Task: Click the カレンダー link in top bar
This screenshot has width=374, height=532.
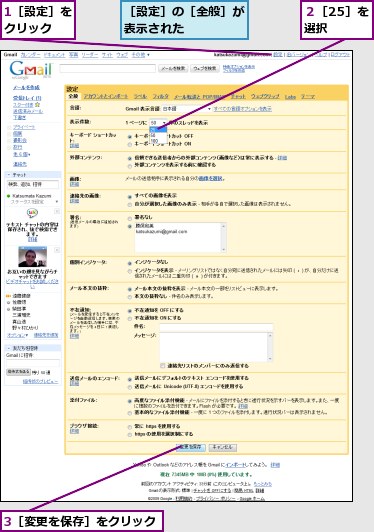Action: pyautogui.click(x=31, y=55)
